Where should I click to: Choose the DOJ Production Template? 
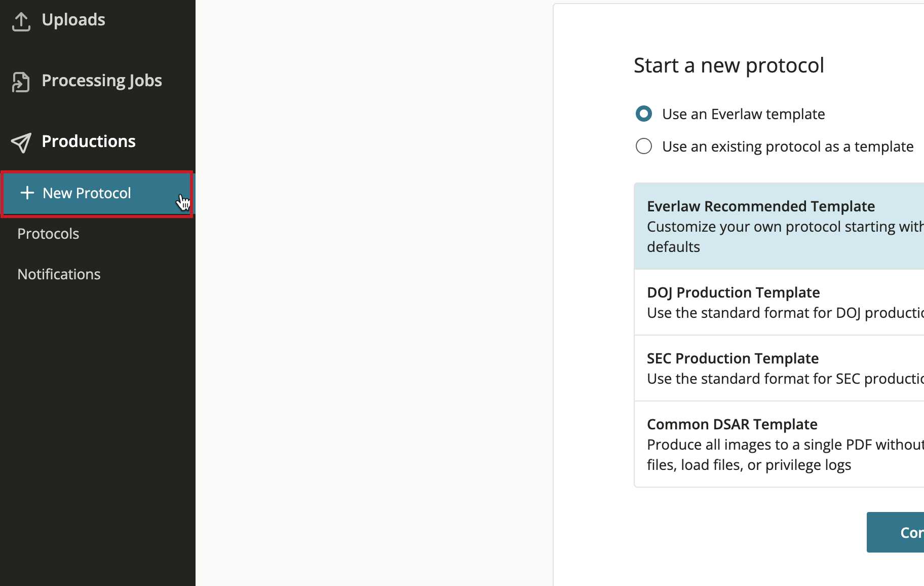coord(779,302)
